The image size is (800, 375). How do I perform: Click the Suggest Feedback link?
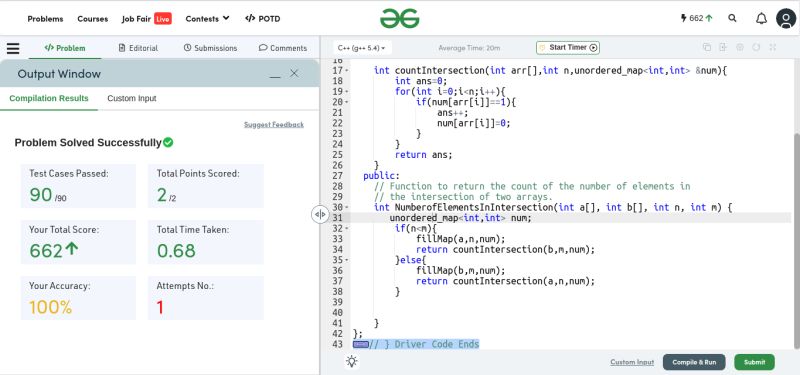(273, 124)
